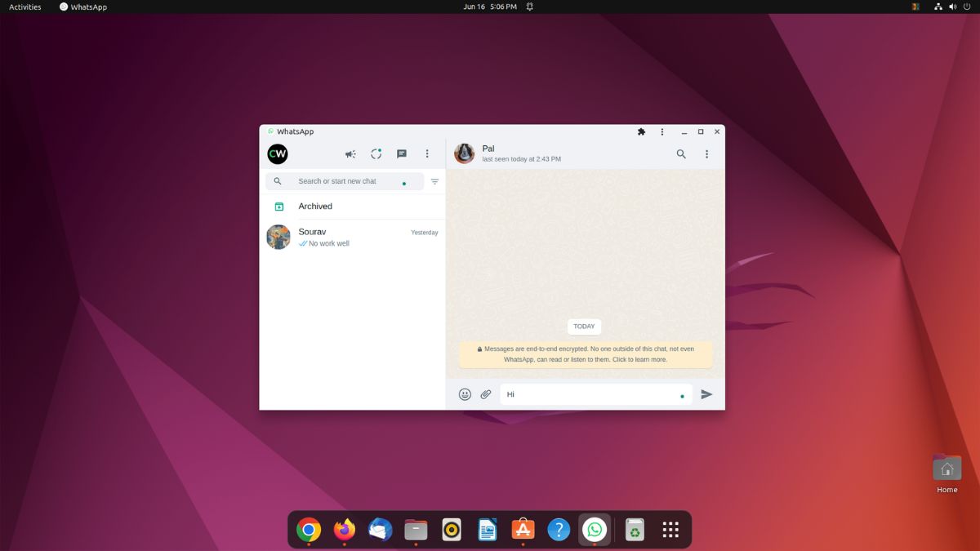Search within the chat with Pal
This screenshot has width=980, height=551.
point(681,153)
